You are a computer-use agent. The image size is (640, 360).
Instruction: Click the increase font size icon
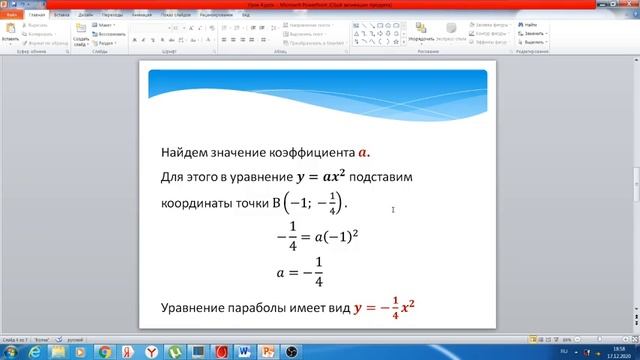point(191,28)
